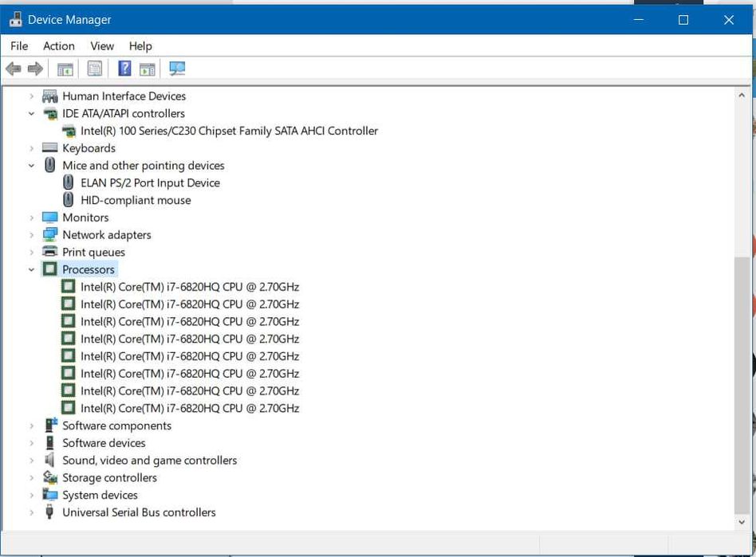The height and width of the screenshot is (557, 756).
Task: Click the Back arrow toolbar icon
Action: 14,69
